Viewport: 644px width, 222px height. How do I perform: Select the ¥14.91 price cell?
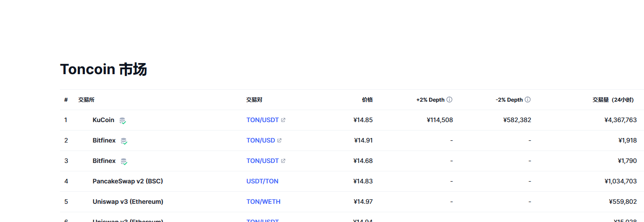click(363, 140)
